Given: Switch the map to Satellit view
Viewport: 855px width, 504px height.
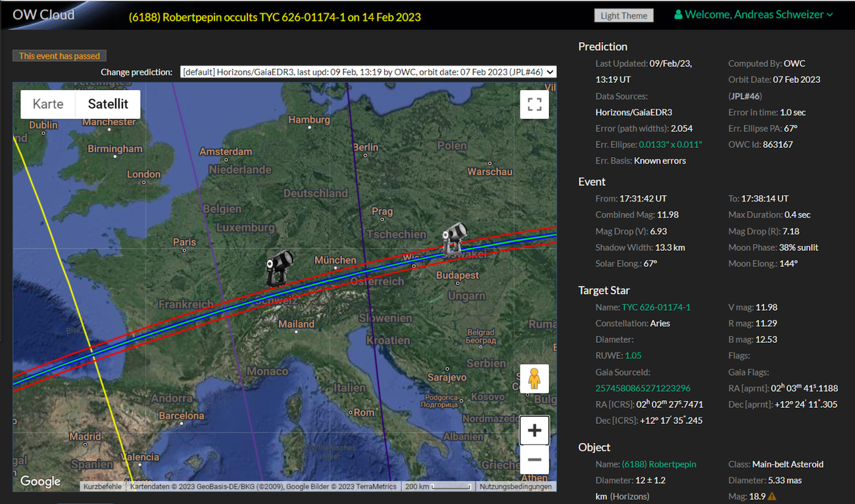Looking at the screenshot, I should (x=108, y=104).
